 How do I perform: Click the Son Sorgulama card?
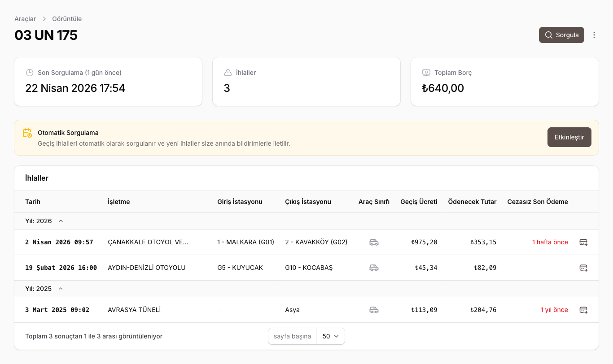pos(108,82)
